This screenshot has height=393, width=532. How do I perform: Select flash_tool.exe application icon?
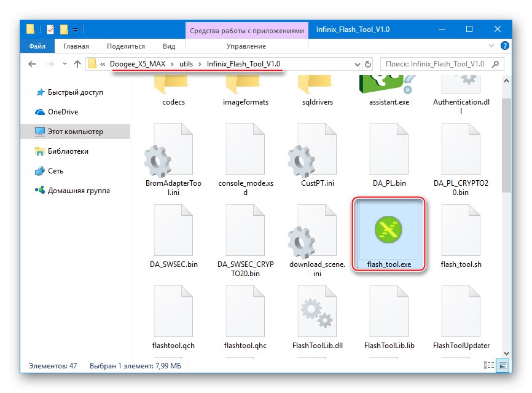(388, 229)
